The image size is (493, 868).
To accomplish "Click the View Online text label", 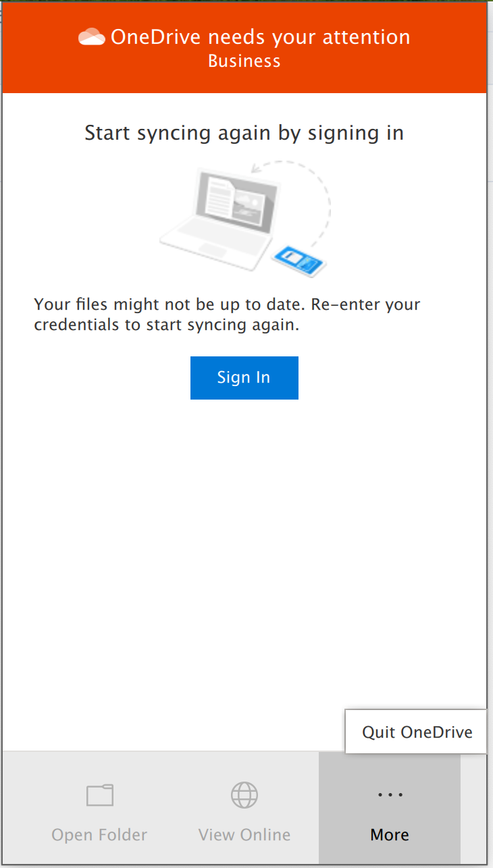I will [244, 835].
